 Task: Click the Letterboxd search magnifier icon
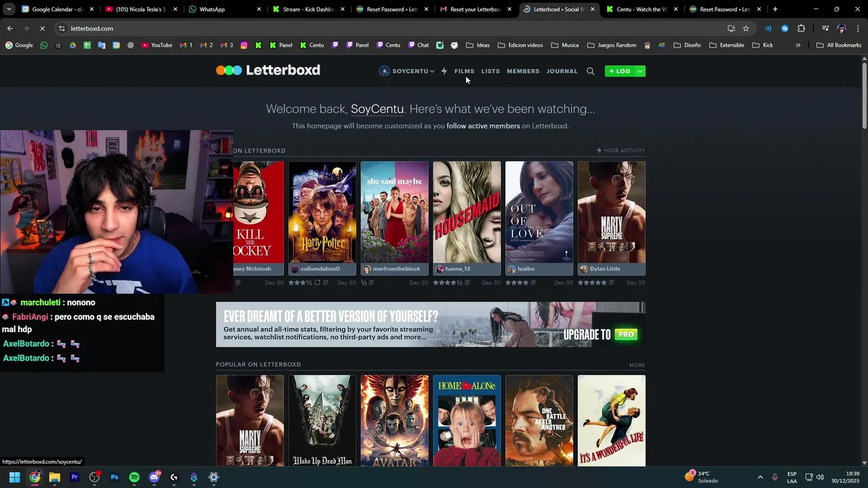pyautogui.click(x=591, y=71)
